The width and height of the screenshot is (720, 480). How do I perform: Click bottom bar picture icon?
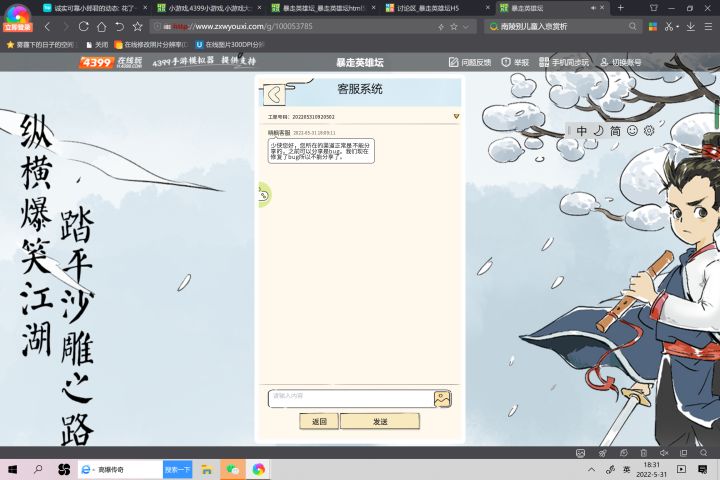[x=580, y=453]
